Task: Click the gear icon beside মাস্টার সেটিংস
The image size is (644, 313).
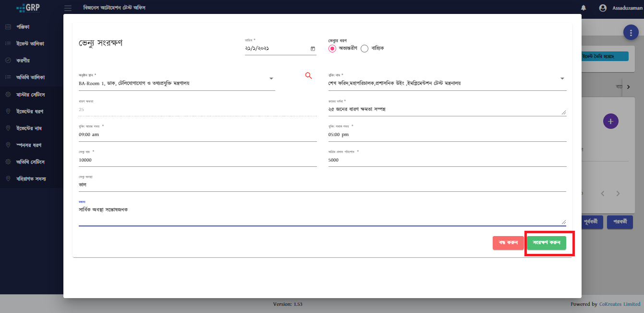Action: [8, 95]
